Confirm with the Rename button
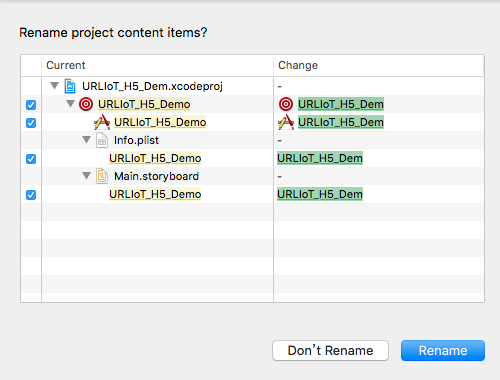Screen dimensions: 500x380 (x=443, y=350)
